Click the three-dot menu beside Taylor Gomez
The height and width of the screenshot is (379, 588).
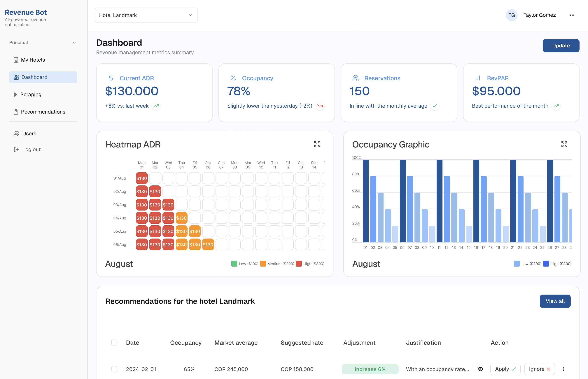pyautogui.click(x=572, y=15)
